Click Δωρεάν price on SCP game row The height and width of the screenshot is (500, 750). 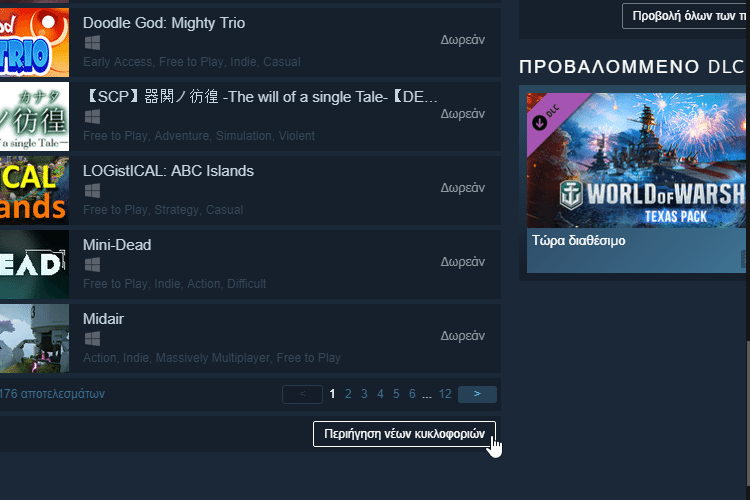(463, 114)
